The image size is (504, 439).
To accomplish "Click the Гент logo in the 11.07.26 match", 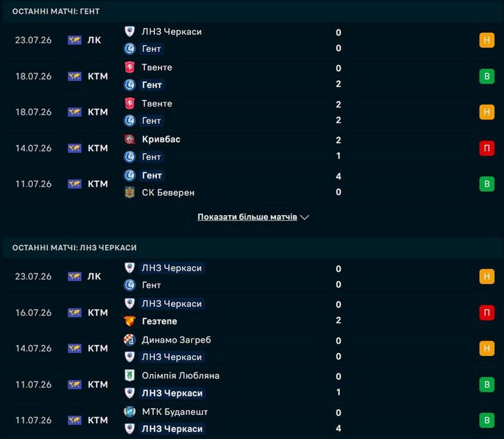I will 130,175.
